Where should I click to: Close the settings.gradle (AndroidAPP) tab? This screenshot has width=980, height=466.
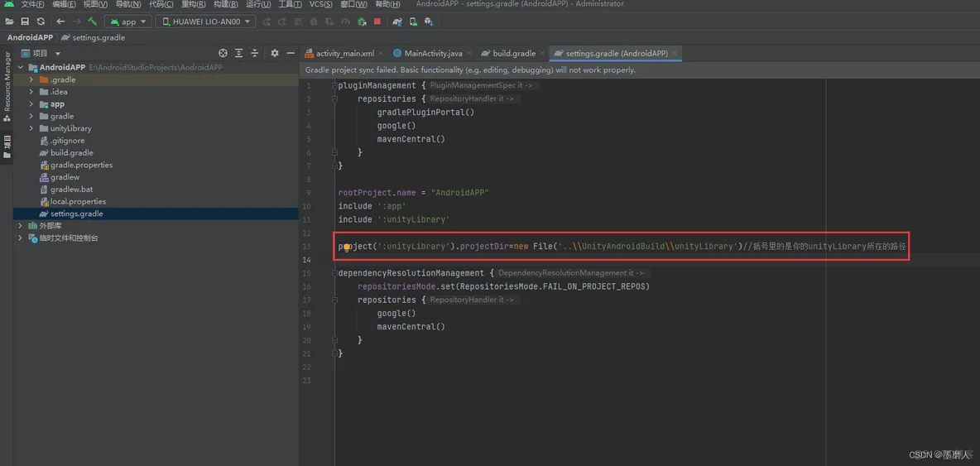tap(675, 54)
